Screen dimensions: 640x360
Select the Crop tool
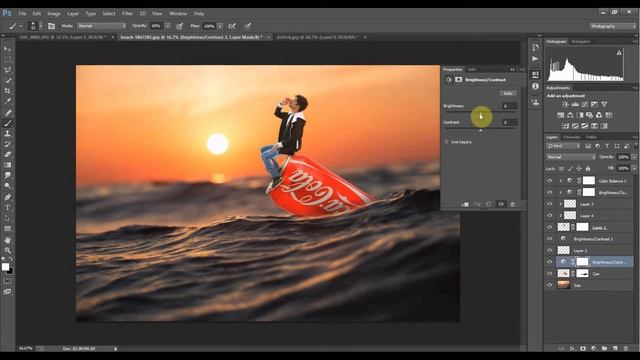(7, 91)
